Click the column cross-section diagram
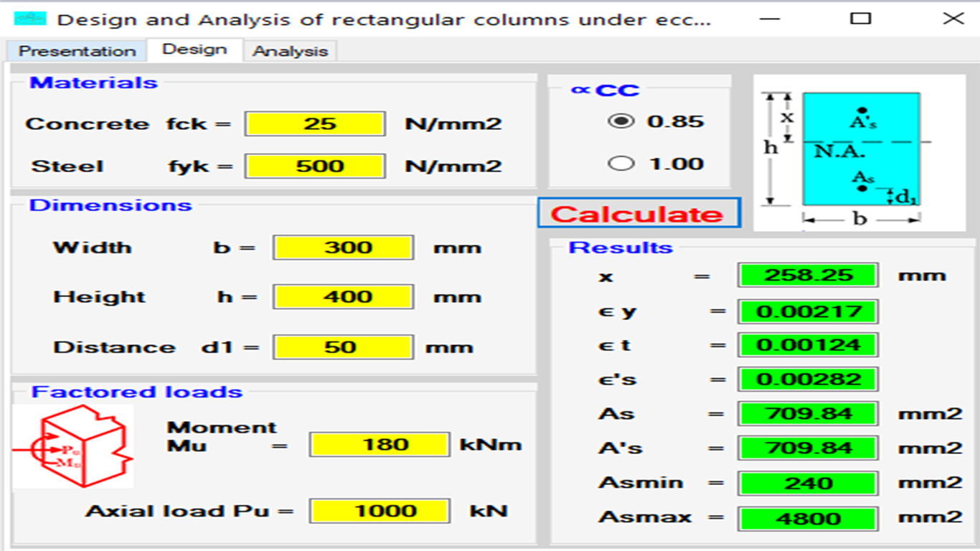The image size is (980, 551). pyautogui.click(x=859, y=154)
